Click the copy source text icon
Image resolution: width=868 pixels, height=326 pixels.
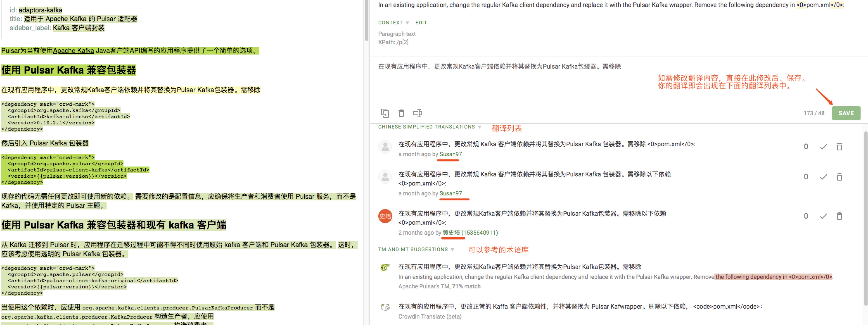385,113
